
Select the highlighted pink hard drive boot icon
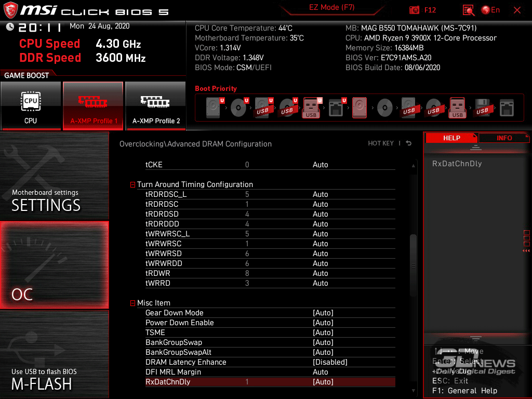tap(360, 108)
